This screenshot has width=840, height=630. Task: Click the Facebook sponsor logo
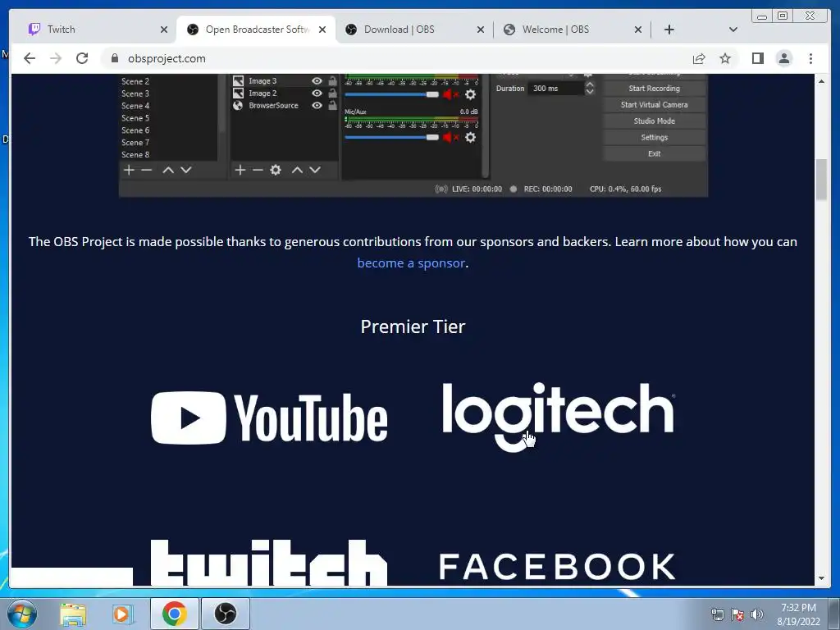point(557,567)
